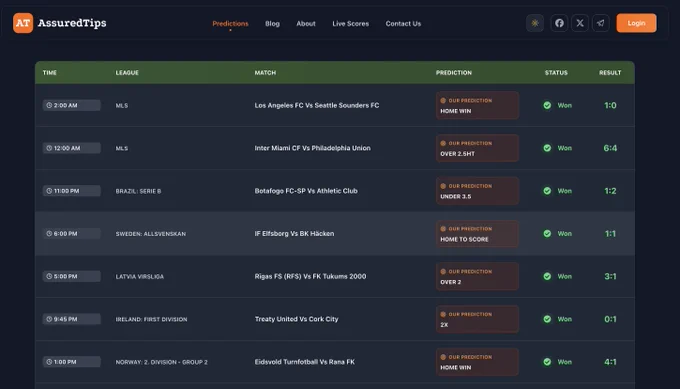Image resolution: width=680 pixels, height=389 pixels.
Task: Click the 1:2 result score
Action: (x=610, y=191)
